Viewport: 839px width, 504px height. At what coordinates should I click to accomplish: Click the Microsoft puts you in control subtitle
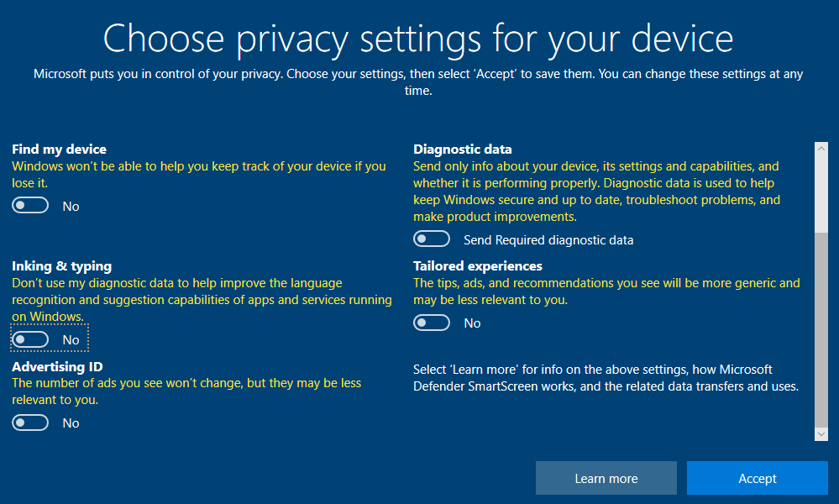point(418,81)
